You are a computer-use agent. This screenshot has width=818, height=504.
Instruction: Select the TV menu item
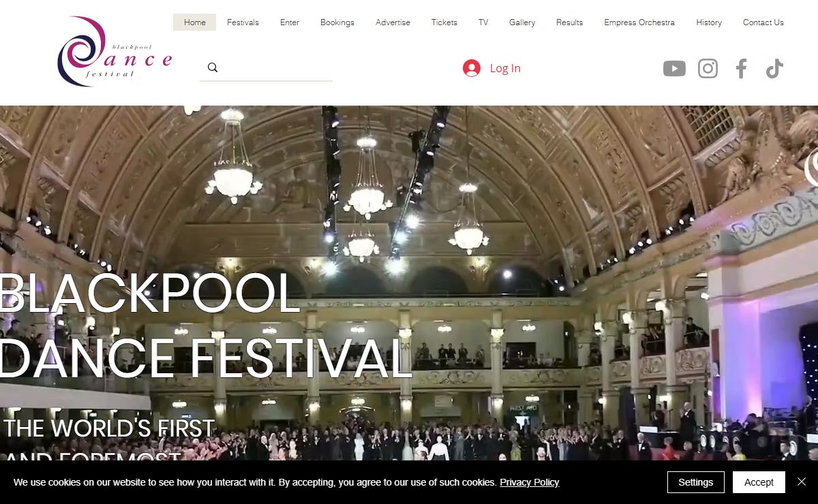coord(483,22)
